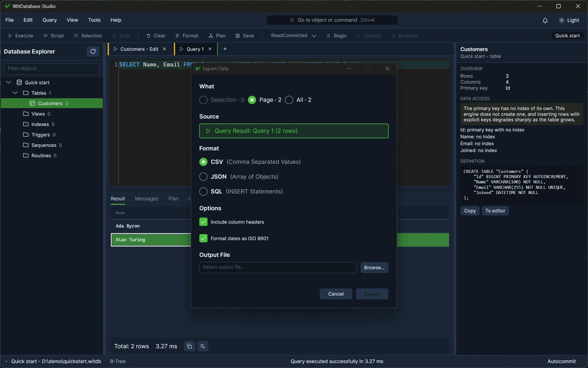Click the Sequences folder icon

click(x=26, y=145)
